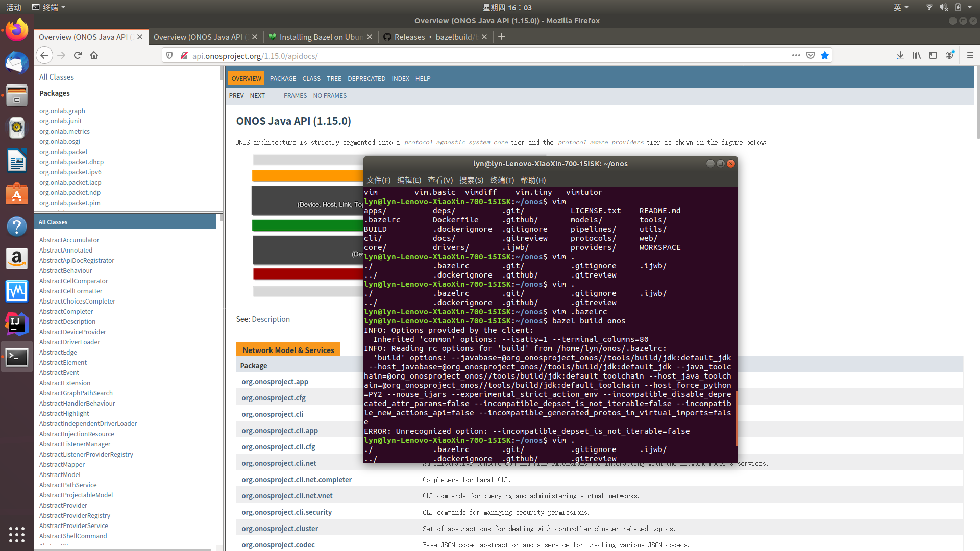The height and width of the screenshot is (551, 980).
Task: Open the page actions ellipsis menu
Action: click(796, 55)
